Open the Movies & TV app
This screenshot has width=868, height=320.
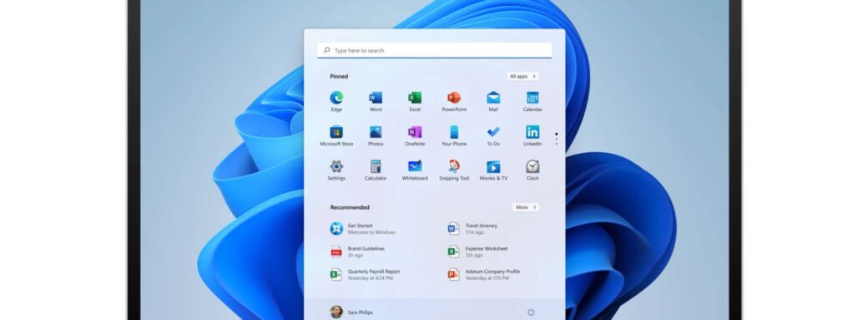pos(493,166)
